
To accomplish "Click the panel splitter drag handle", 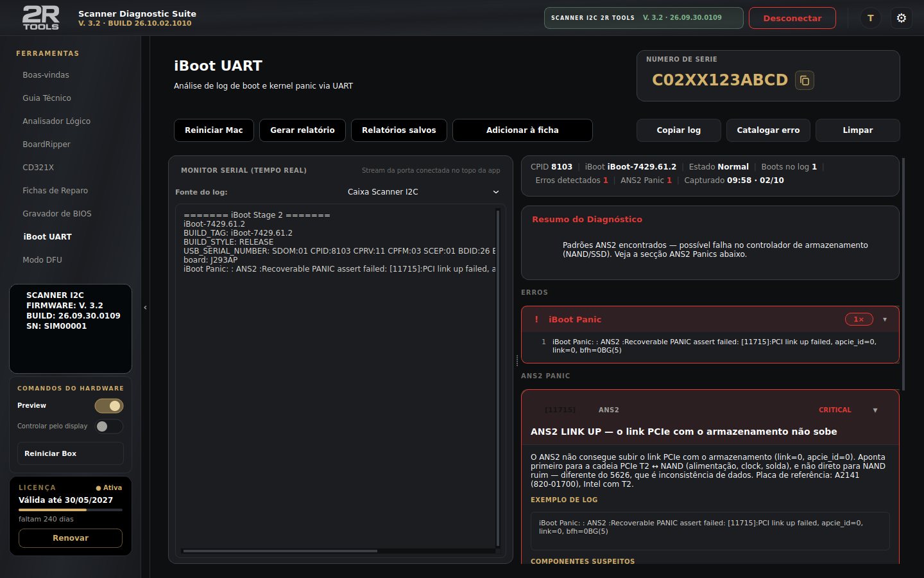I will coord(517,360).
